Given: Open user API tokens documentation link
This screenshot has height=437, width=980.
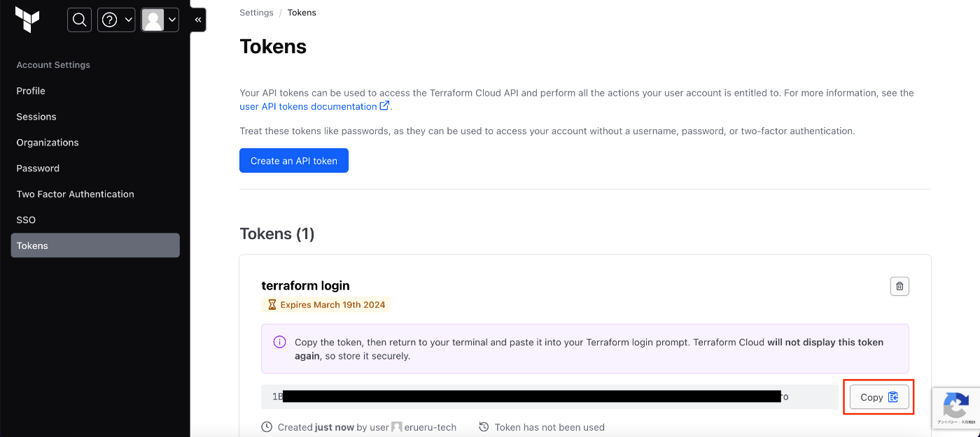Looking at the screenshot, I should pos(314,106).
